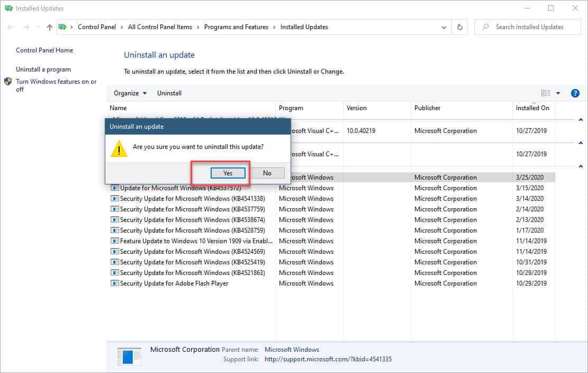Open the support.microsoft.com kbid=4541335 link
Viewport: 588px width, 373px height.
click(x=328, y=359)
